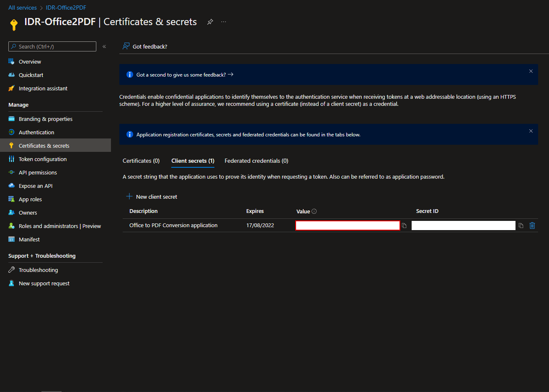Open the more options ellipsis in header

click(x=224, y=22)
